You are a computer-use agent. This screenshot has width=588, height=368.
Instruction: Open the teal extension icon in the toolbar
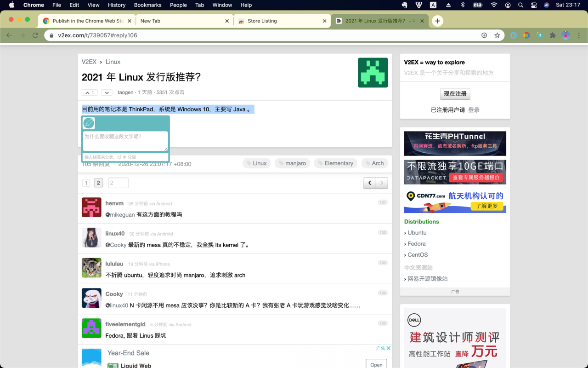pyautogui.click(x=539, y=35)
